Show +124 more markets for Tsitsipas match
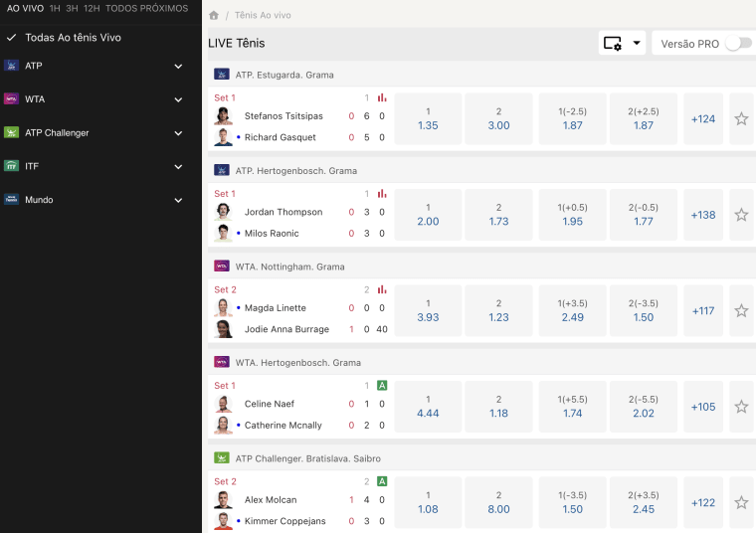756x533 pixels. click(x=703, y=119)
